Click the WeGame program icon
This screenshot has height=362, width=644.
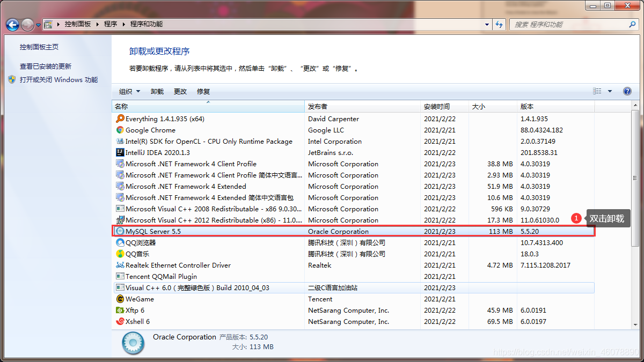click(x=120, y=299)
